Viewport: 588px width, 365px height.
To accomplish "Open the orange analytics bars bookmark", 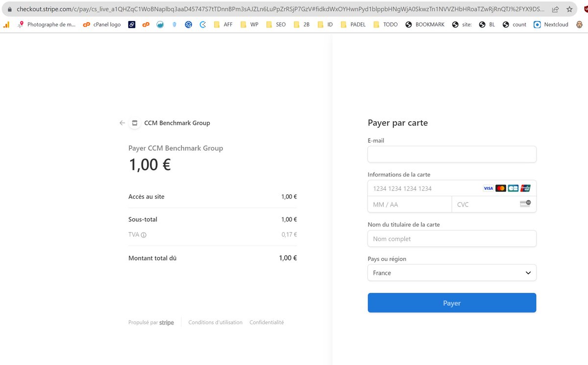I will click(6, 25).
